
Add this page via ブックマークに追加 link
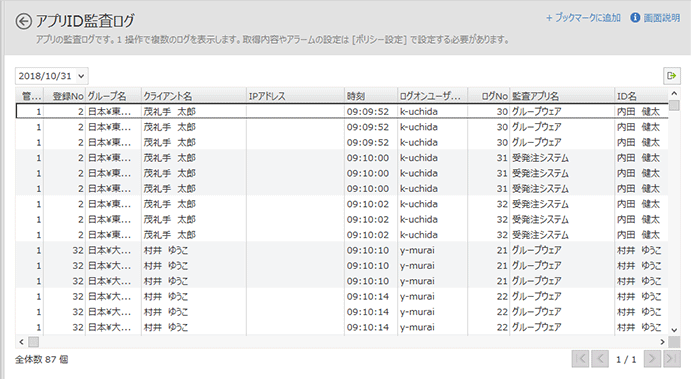(x=583, y=18)
